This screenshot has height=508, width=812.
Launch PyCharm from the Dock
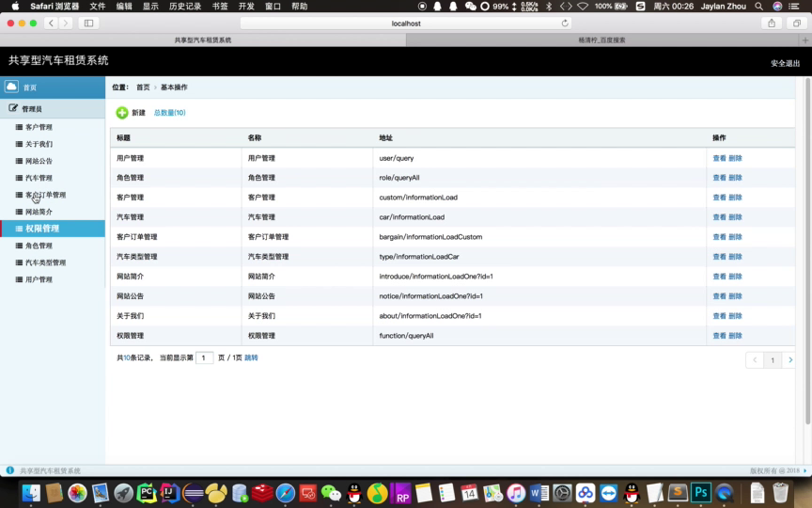147,493
